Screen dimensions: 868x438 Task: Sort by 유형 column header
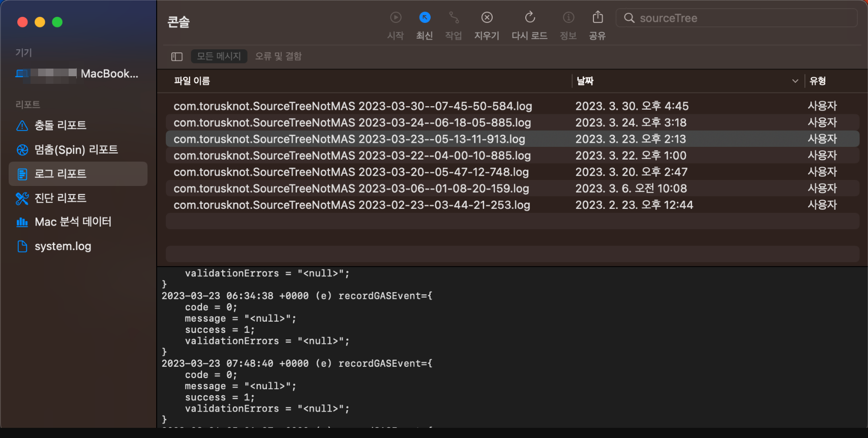(817, 81)
